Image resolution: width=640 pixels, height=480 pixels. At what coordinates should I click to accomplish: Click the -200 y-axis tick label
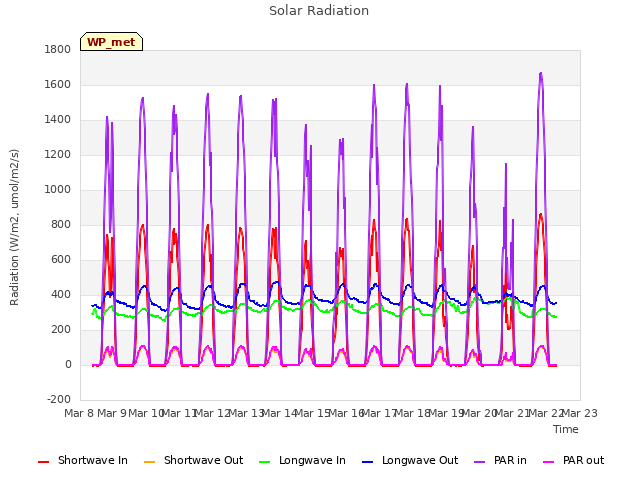click(59, 400)
